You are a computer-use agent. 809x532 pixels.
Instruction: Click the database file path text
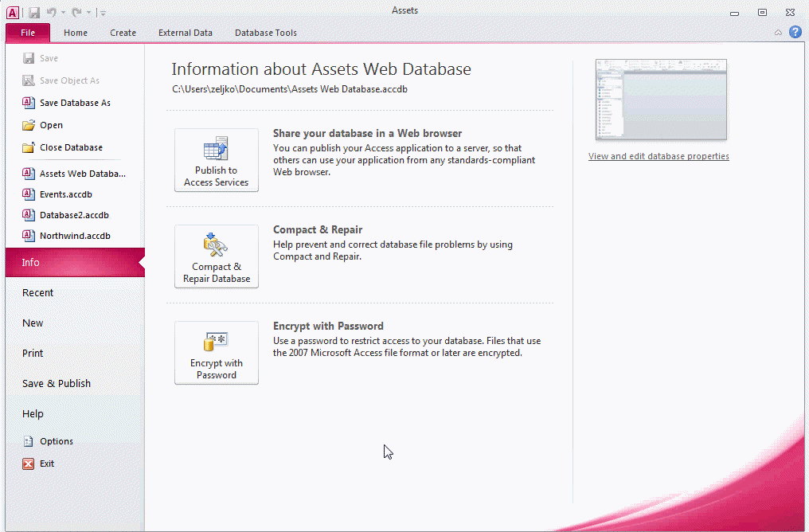(290, 89)
